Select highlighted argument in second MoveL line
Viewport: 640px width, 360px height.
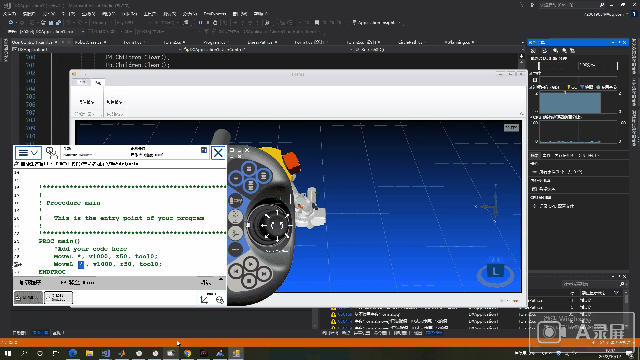81,264
